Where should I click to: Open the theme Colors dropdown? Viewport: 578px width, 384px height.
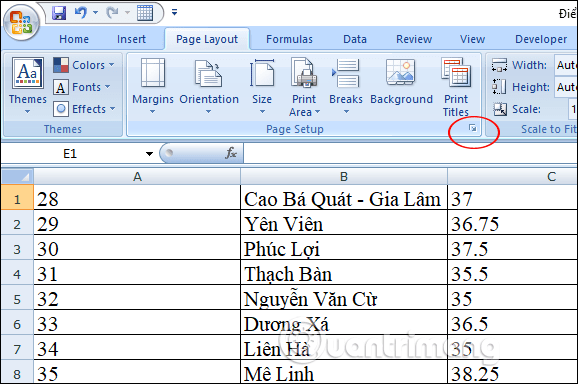84,65
